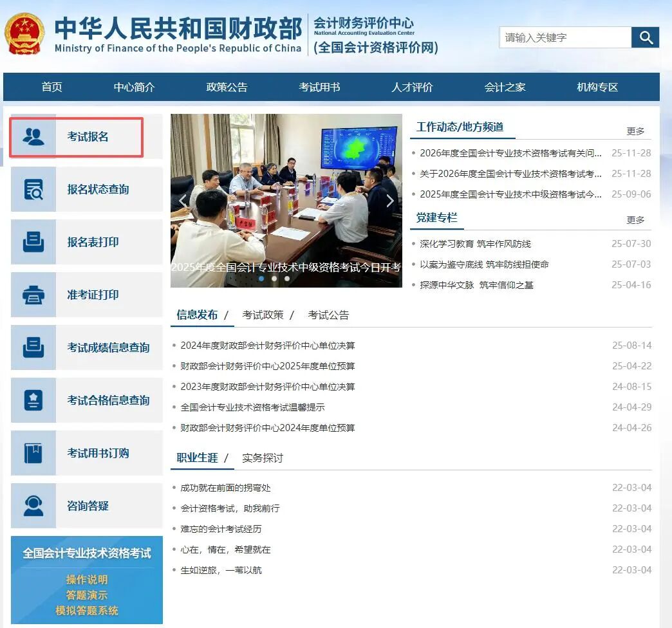This screenshot has height=628, width=672.
Task: Click the 考试用书订购 book icon
Action: [33, 453]
